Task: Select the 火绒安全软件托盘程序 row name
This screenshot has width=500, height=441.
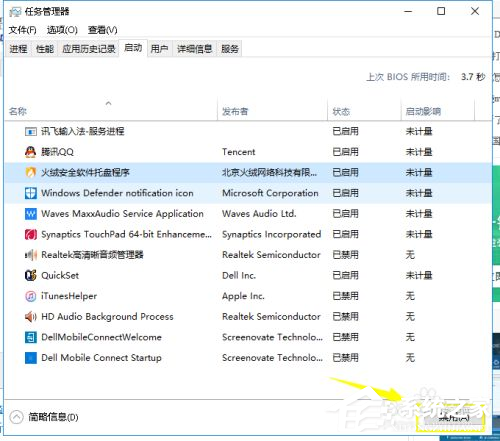Action: click(x=85, y=172)
